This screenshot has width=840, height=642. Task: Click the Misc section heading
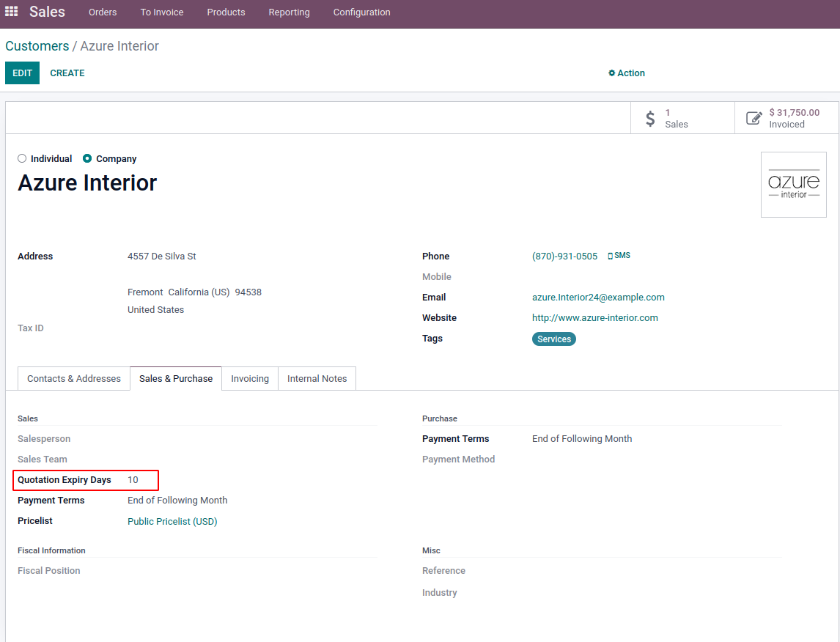[x=431, y=550]
